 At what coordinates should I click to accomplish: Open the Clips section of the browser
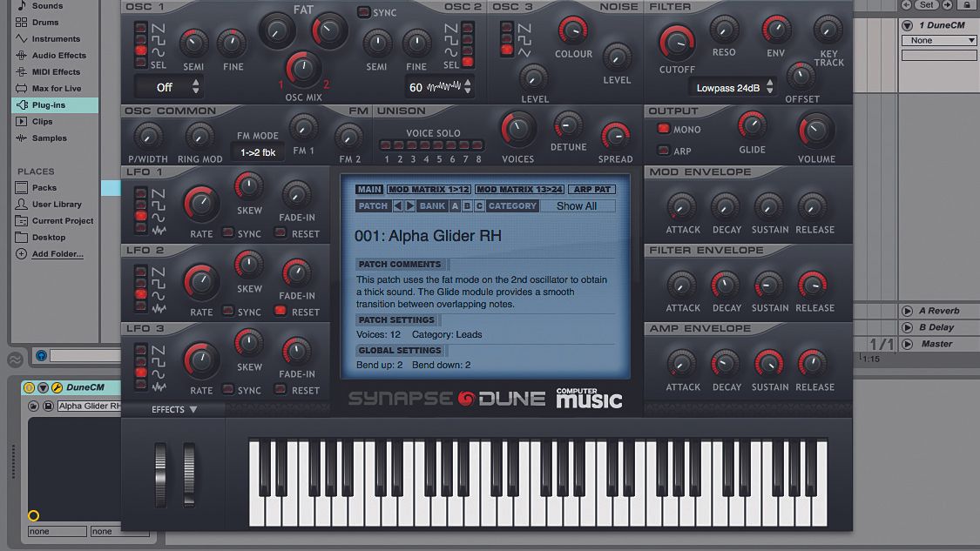(x=43, y=121)
